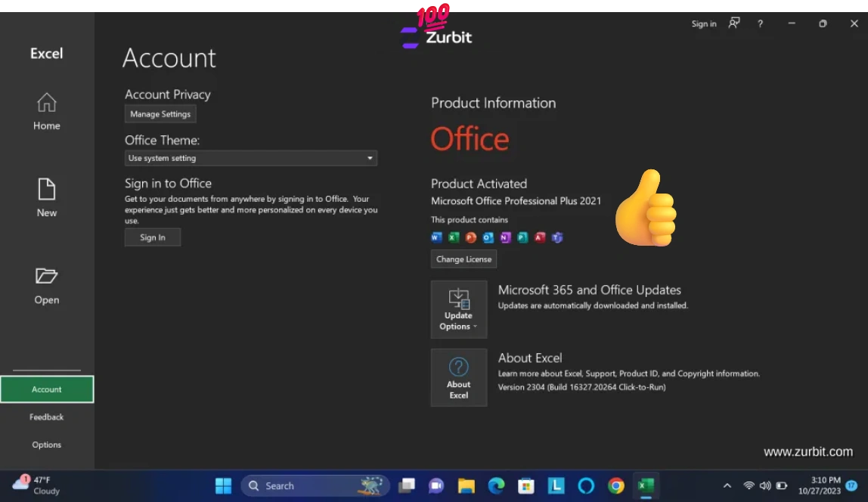Click the Outlook icon in product list

point(488,237)
